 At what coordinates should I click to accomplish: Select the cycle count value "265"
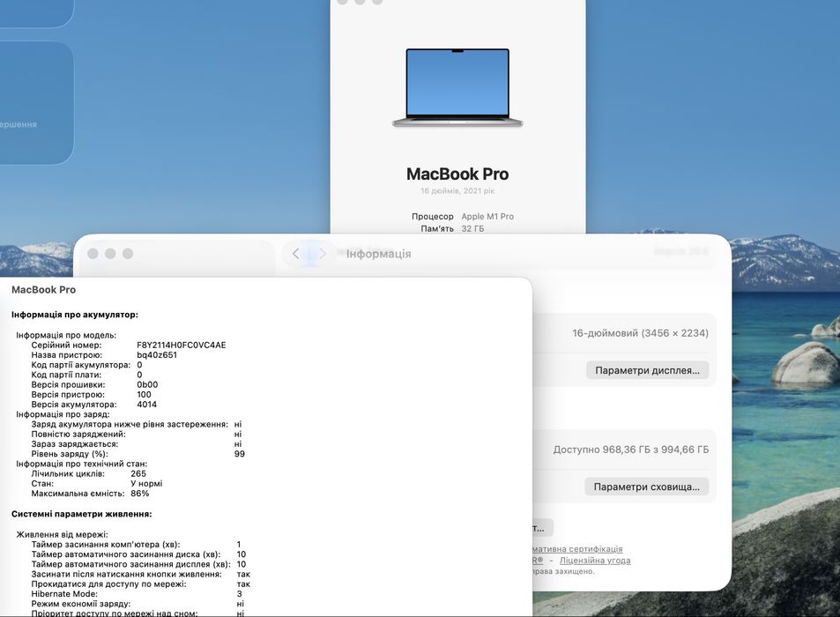[138, 474]
